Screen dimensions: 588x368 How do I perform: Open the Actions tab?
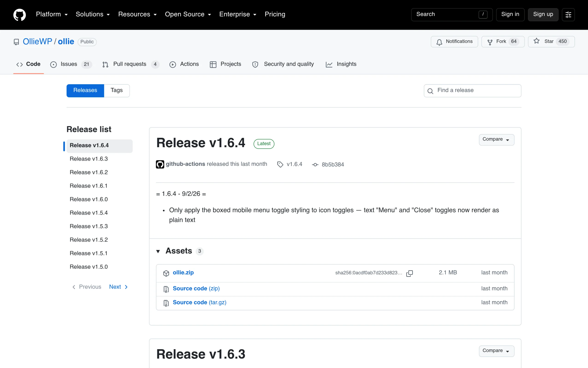184,64
